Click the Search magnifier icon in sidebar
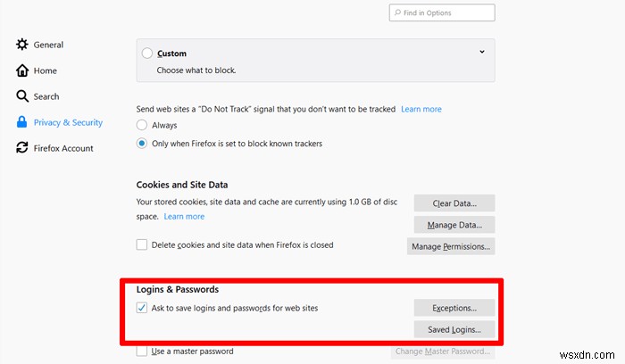Image resolution: width=625 pixels, height=364 pixels. [22, 96]
